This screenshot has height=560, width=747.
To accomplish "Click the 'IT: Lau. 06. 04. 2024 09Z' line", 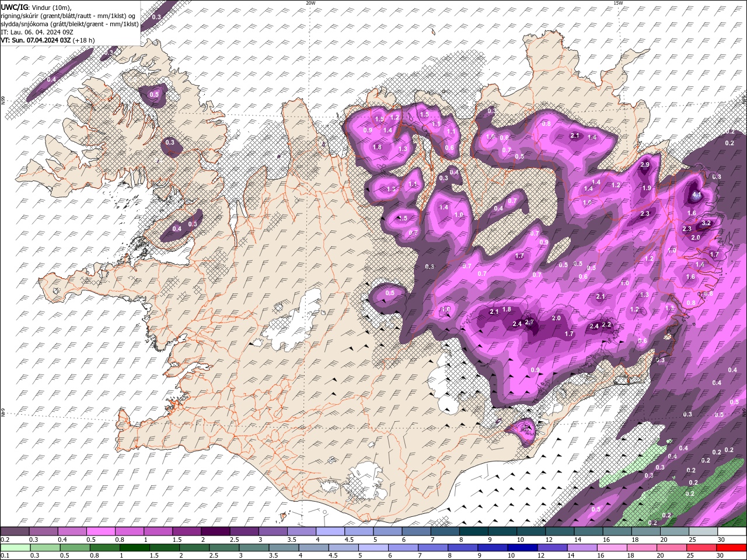I will (x=37, y=32).
